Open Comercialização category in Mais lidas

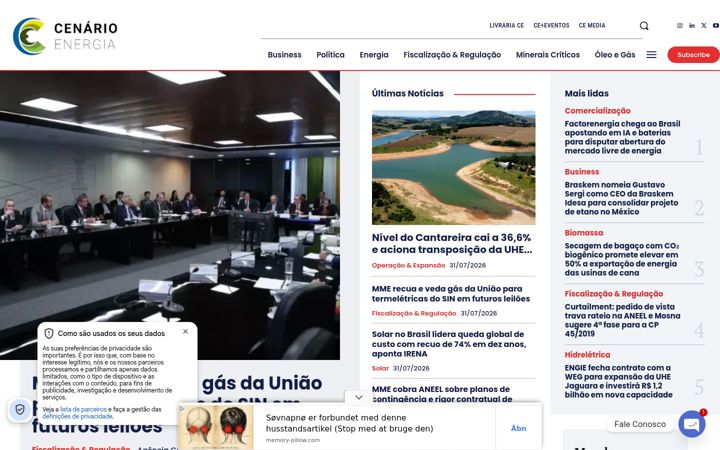pyautogui.click(x=597, y=111)
